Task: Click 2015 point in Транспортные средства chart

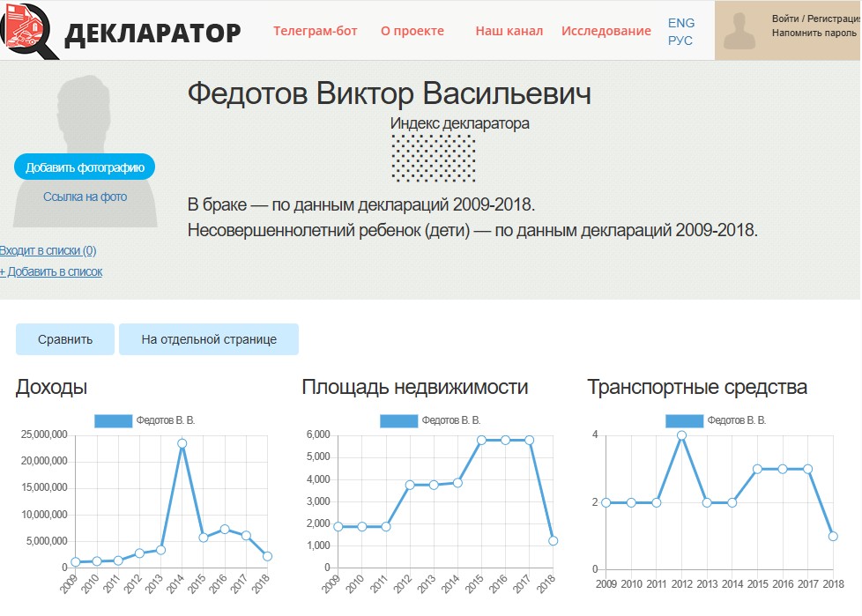Action: (757, 469)
